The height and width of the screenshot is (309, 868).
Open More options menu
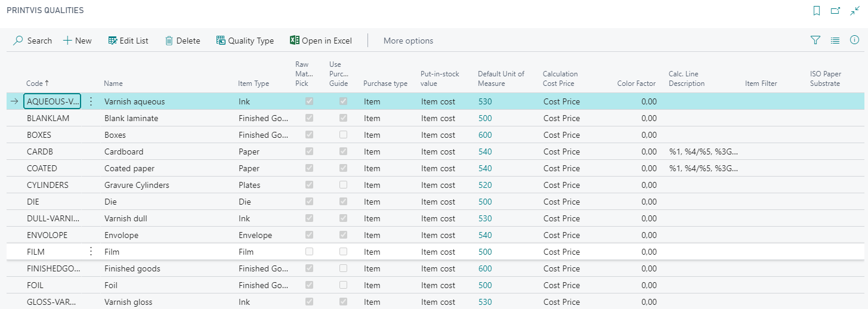408,41
